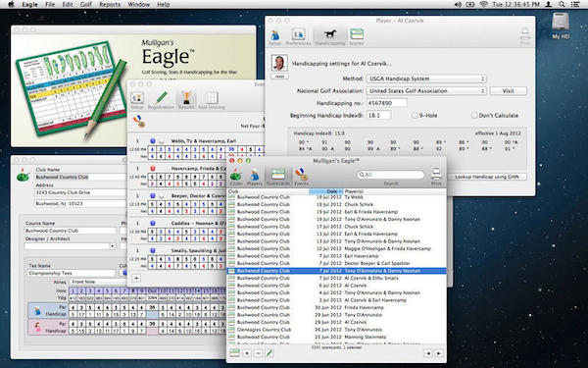Click the Search field in Mulligan's Eagle window

pos(390,175)
